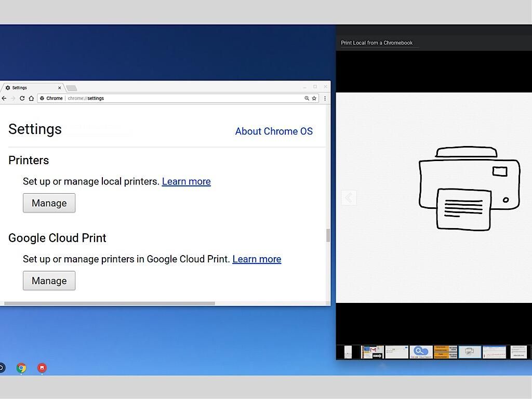Screen dimensions: 532x399
Task: Open the Chrome three-dot menu
Action: pyautogui.click(x=325, y=98)
